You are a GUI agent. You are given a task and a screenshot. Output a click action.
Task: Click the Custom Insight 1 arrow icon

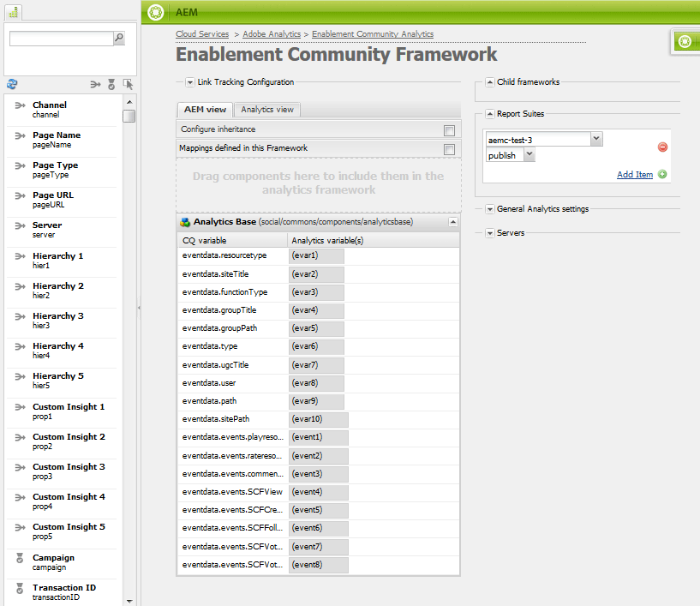(20, 407)
